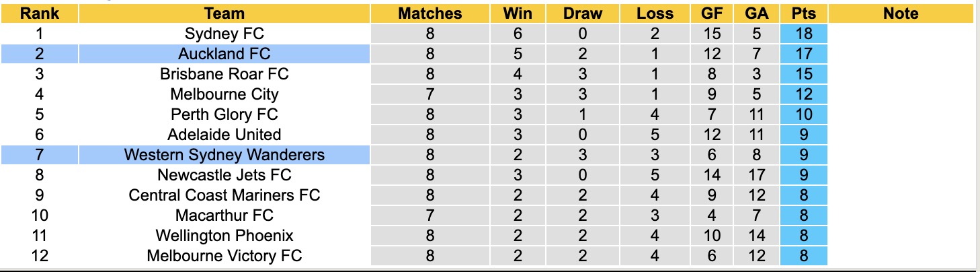Click Melbourne City team name
This screenshot has width=980, height=272.
pyautogui.click(x=224, y=94)
